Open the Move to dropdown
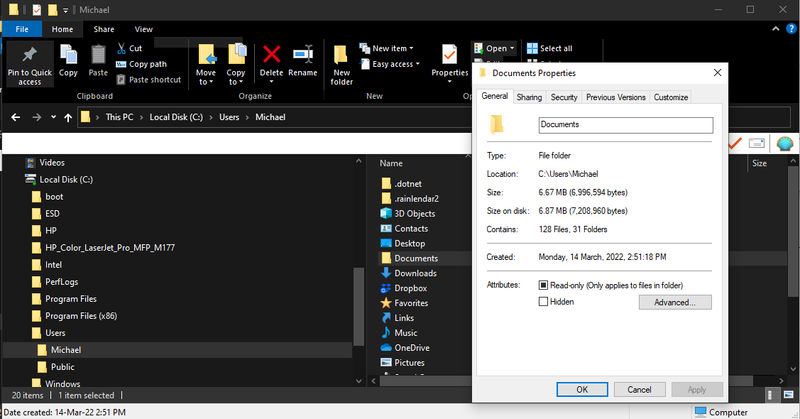 pos(206,60)
